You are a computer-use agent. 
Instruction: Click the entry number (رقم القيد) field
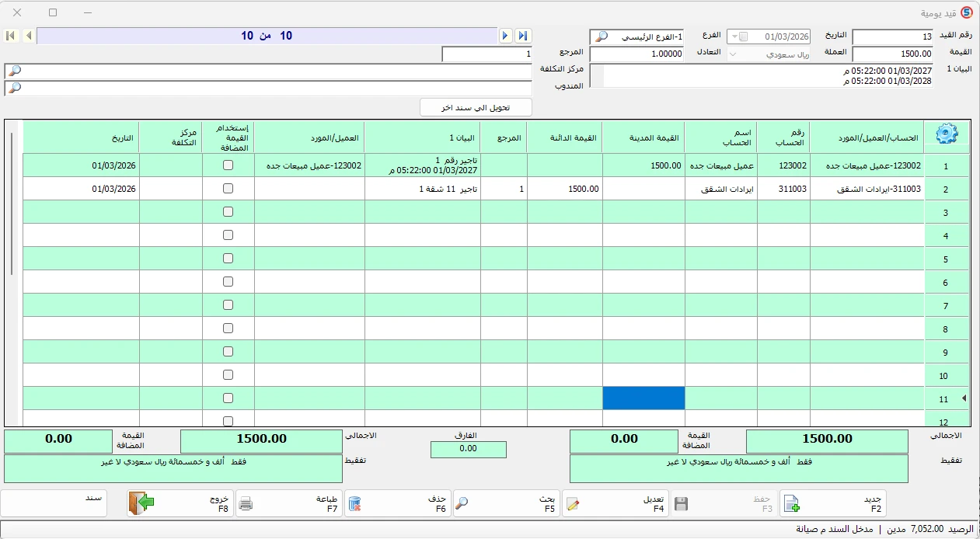pos(893,37)
